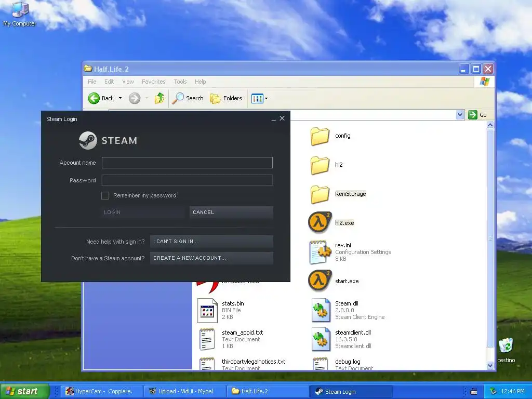Open the View menu in Explorer

[128, 82]
